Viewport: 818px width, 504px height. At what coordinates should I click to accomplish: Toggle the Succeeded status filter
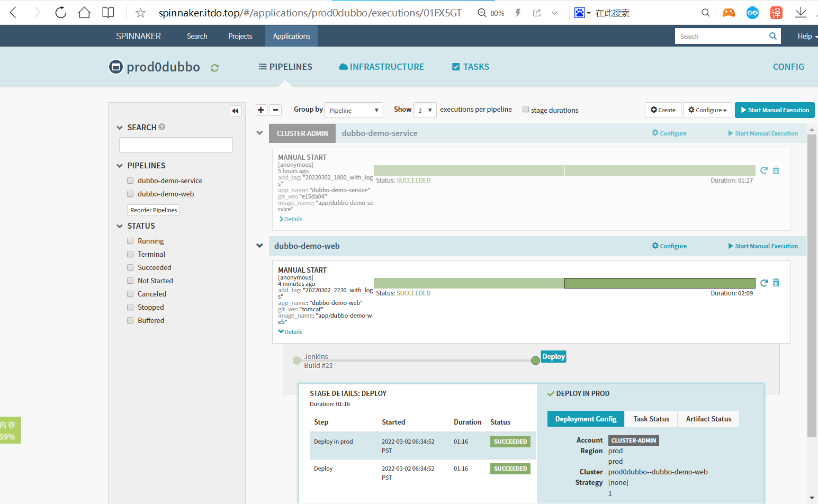pyautogui.click(x=130, y=267)
